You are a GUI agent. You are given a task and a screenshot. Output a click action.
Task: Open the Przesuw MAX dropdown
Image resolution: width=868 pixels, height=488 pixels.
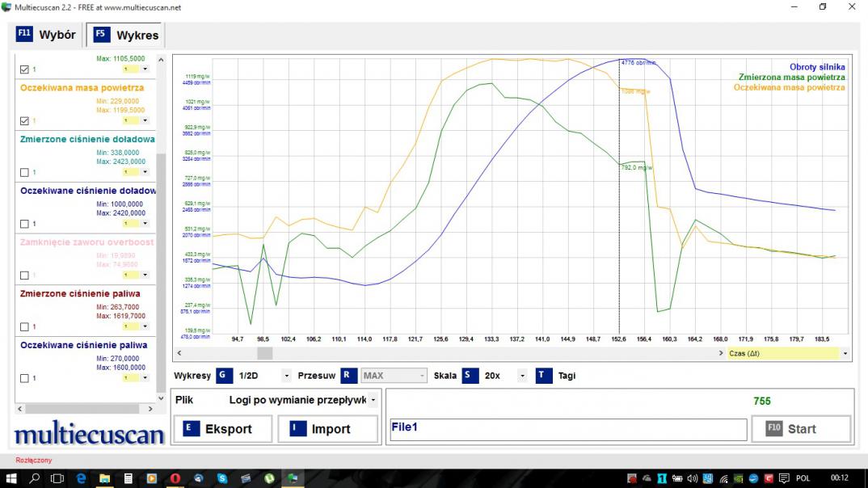[422, 376]
